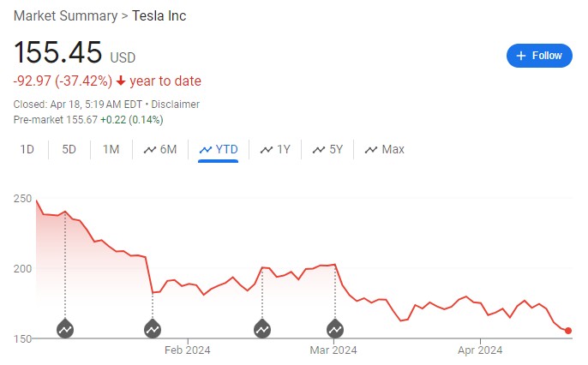This screenshot has height=365, width=588.
Task: Click the first key event marker in early January
Action: click(65, 328)
